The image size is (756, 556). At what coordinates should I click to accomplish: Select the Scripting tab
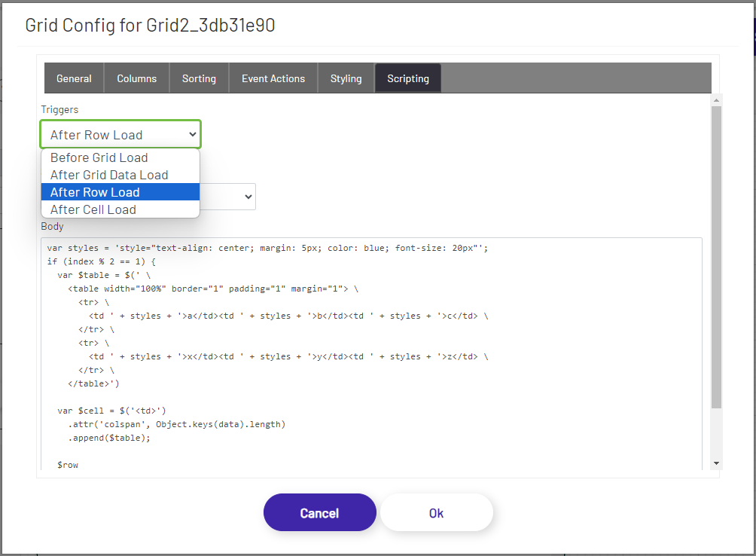click(407, 78)
